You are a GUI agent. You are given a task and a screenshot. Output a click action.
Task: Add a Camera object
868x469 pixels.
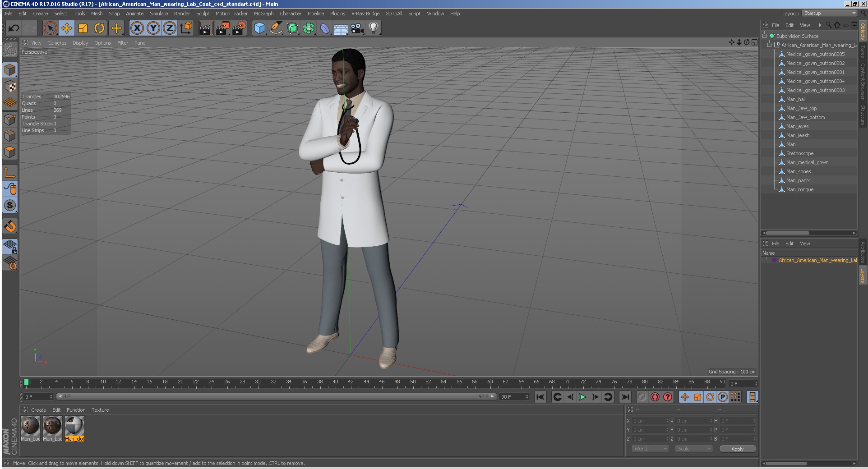(357, 28)
